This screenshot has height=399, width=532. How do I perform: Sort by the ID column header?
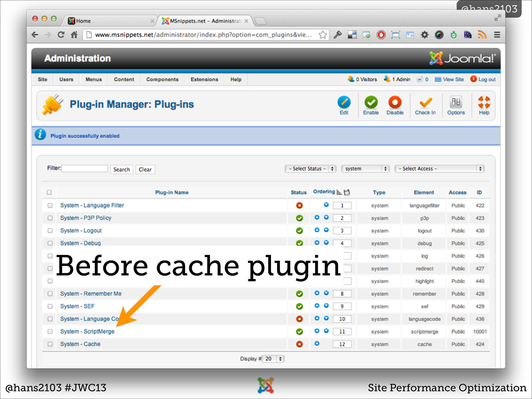(479, 193)
